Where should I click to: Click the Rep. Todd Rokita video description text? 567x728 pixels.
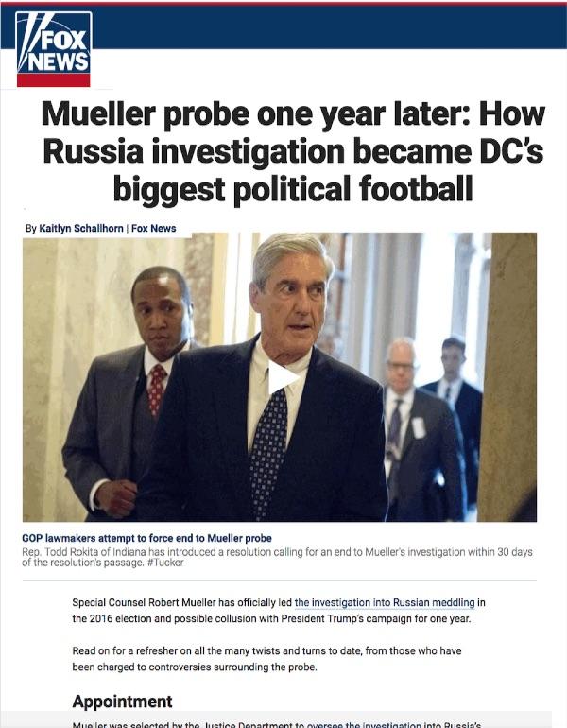277,557
